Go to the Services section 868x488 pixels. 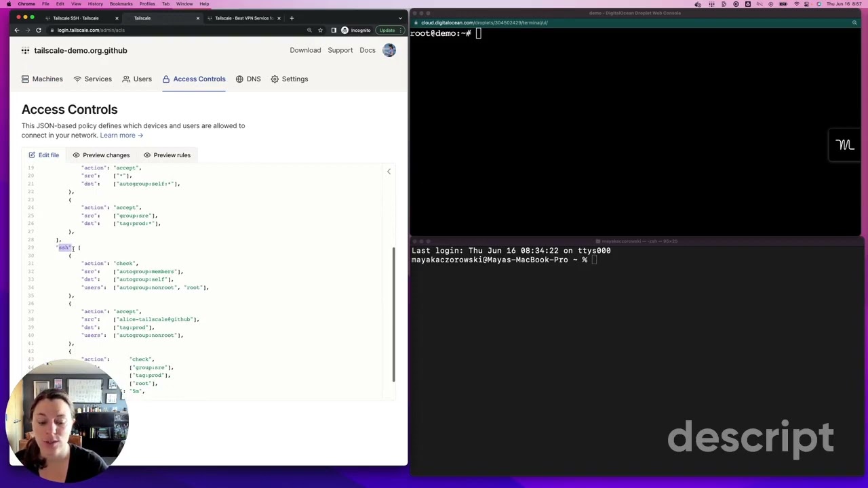(92, 79)
